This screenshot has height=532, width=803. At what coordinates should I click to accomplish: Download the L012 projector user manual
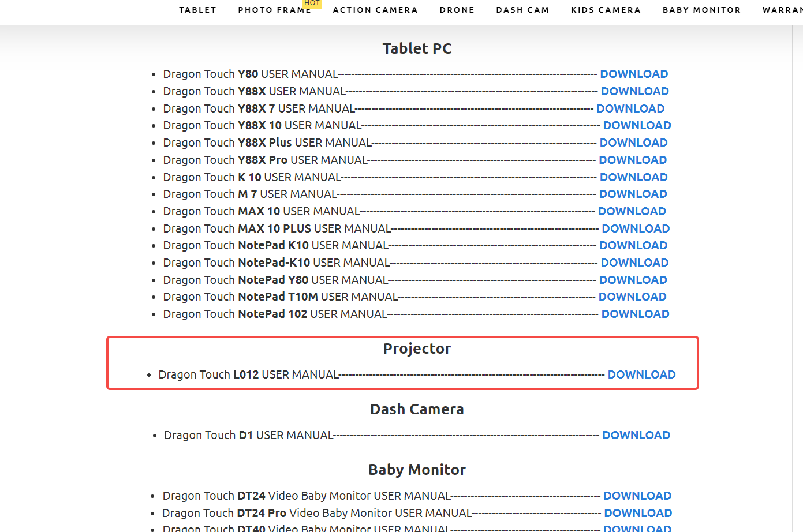642,374
